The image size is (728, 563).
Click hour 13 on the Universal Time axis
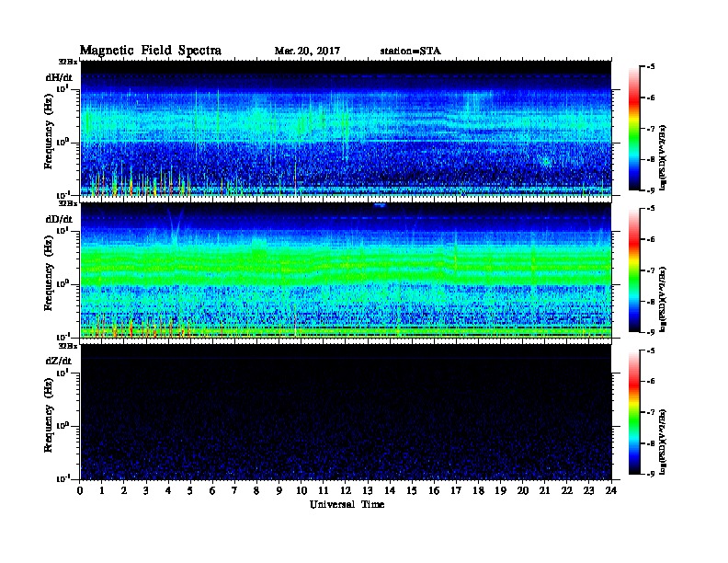point(368,490)
